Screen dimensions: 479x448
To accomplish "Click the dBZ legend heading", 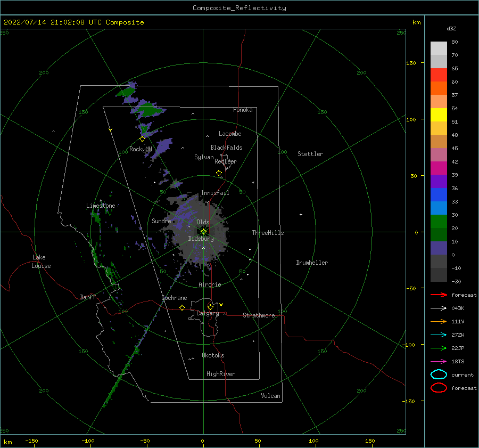I will [x=451, y=28].
